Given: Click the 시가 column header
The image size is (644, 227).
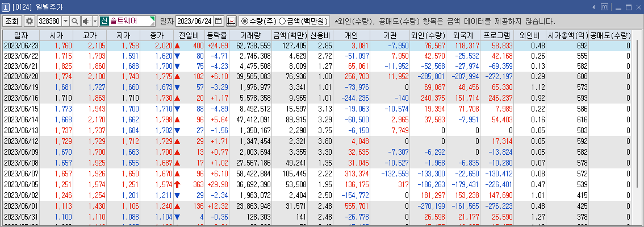Looking at the screenshot, I should (x=57, y=35).
